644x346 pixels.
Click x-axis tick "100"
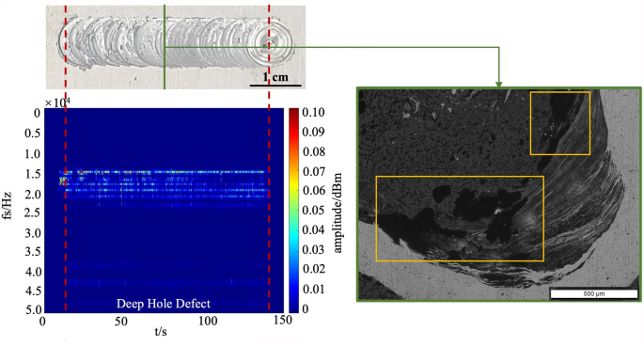click(x=208, y=321)
